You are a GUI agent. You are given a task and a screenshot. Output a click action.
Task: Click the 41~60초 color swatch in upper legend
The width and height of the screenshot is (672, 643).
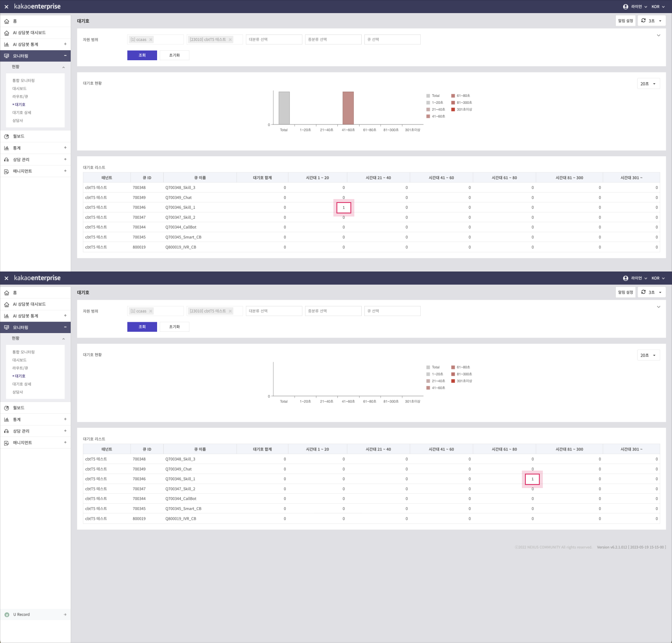[x=428, y=117]
